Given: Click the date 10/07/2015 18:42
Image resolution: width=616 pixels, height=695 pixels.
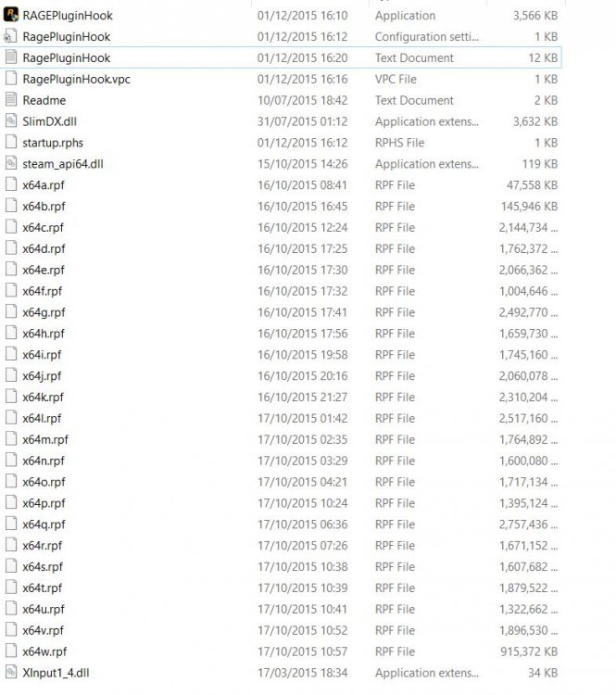Looking at the screenshot, I should click(x=302, y=100).
